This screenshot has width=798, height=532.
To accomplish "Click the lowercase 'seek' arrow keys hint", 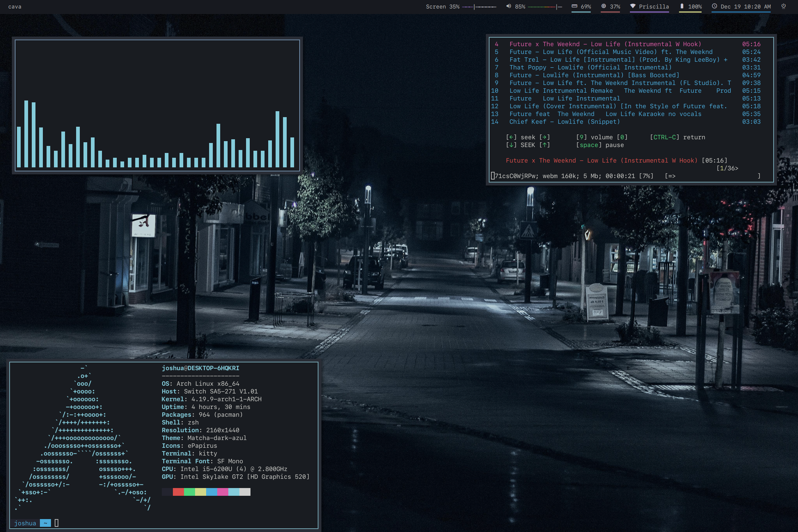I will 528,137.
